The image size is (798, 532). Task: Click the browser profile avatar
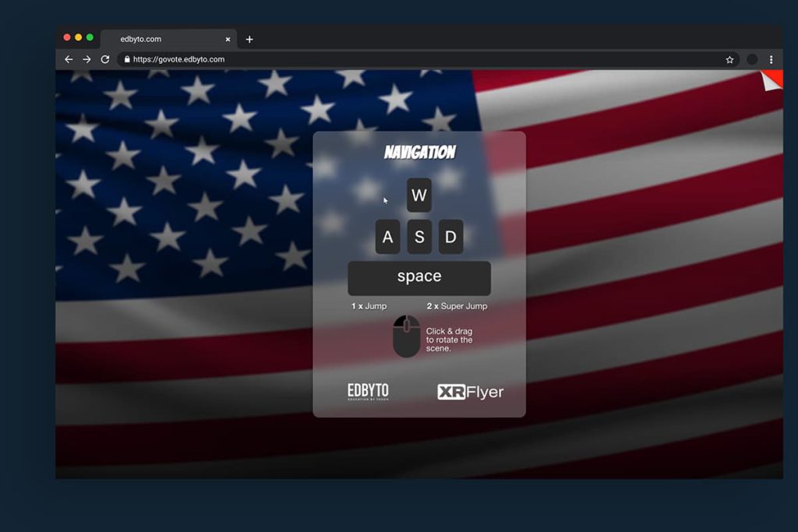(x=751, y=59)
